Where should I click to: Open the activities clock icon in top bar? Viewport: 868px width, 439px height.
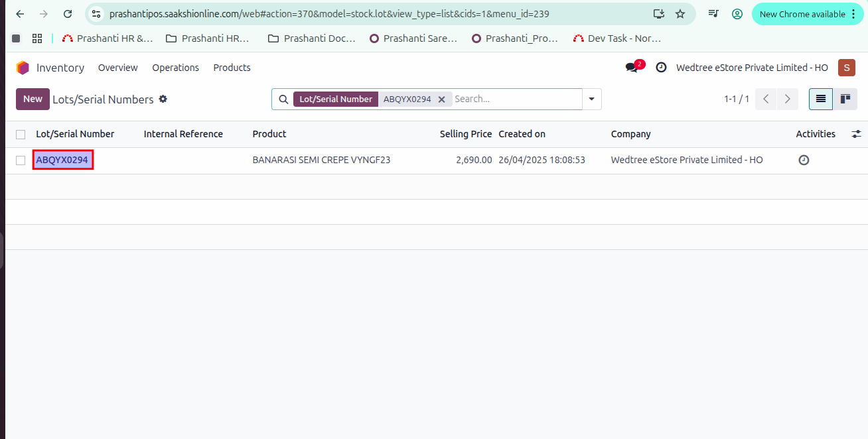(661, 68)
